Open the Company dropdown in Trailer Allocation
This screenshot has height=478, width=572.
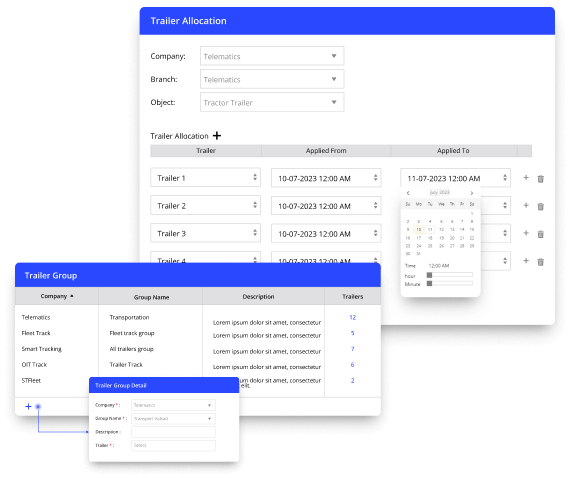click(272, 56)
